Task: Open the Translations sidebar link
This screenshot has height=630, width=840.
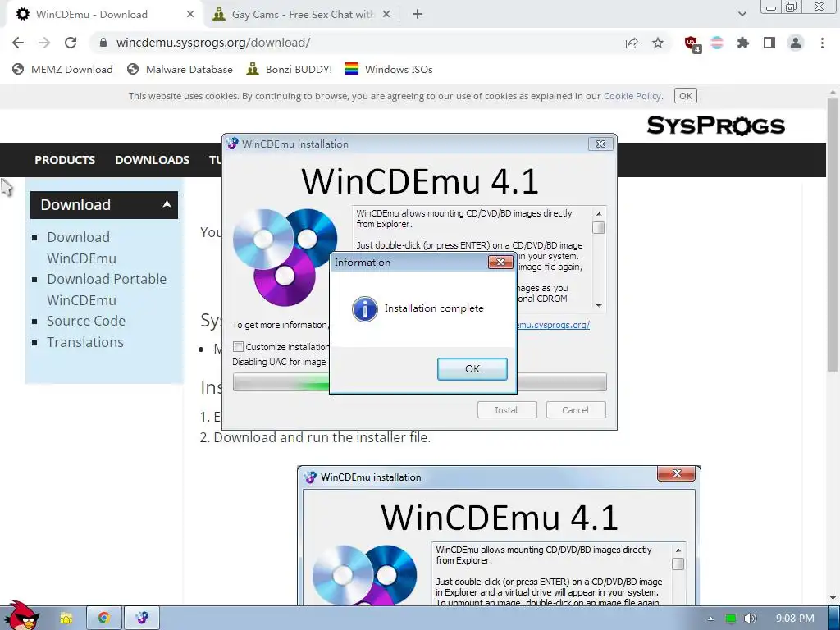Action: [85, 342]
